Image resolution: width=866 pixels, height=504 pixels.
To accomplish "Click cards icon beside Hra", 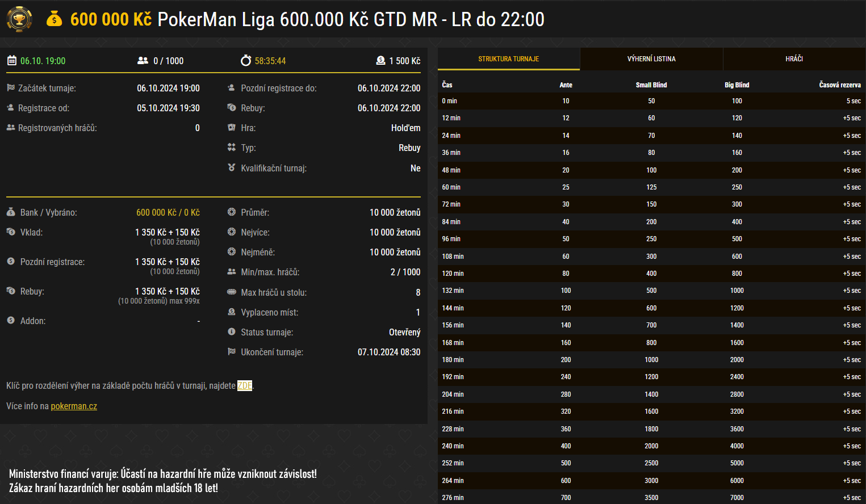I will [x=231, y=128].
